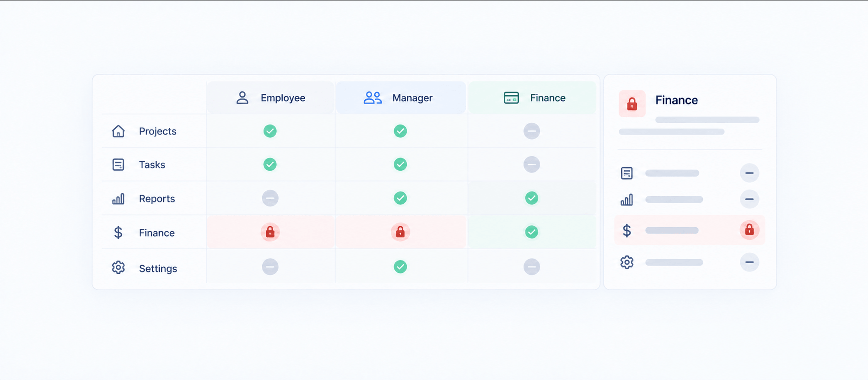Select the Manager column header
The width and height of the screenshot is (868, 380).
tap(401, 98)
